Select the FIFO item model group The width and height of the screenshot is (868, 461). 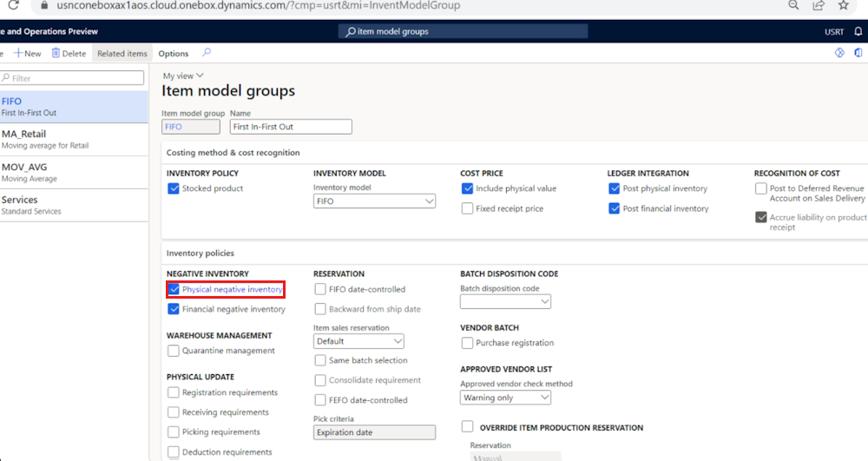click(x=74, y=106)
